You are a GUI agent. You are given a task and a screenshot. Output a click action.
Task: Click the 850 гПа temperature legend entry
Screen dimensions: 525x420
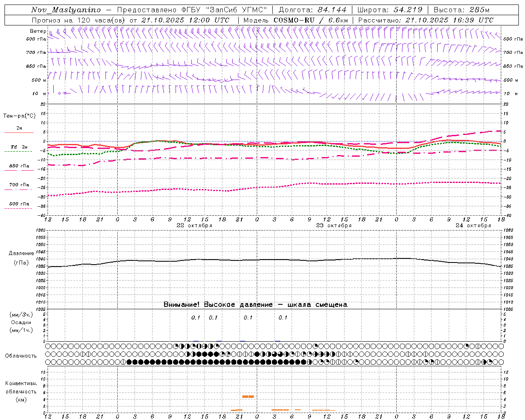click(x=19, y=166)
